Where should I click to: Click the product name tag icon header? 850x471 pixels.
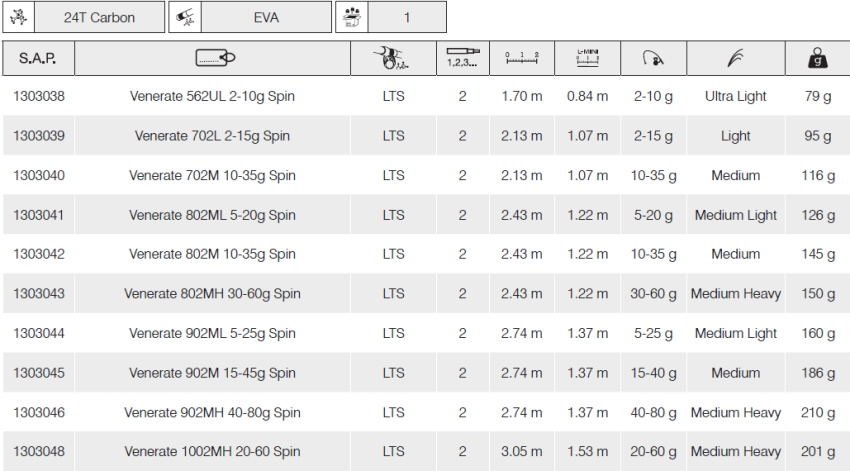[x=212, y=59]
